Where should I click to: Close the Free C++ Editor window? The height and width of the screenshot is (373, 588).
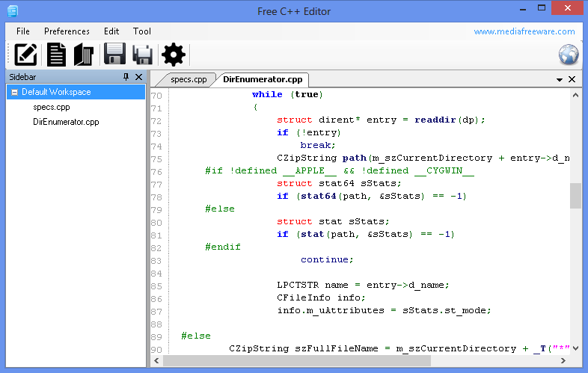(567, 8)
